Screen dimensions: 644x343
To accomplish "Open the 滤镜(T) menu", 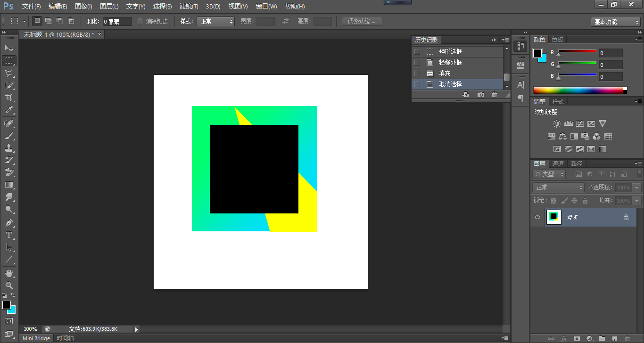I will point(189,7).
